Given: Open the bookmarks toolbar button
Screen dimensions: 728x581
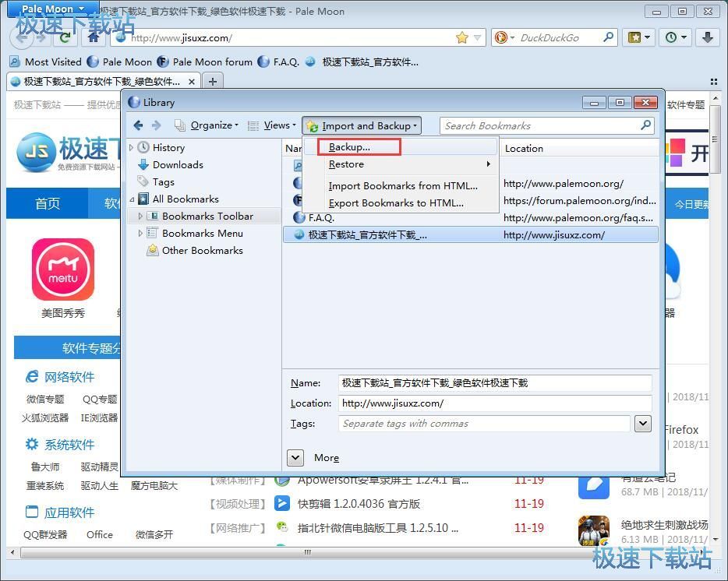Looking at the screenshot, I should (x=639, y=37).
